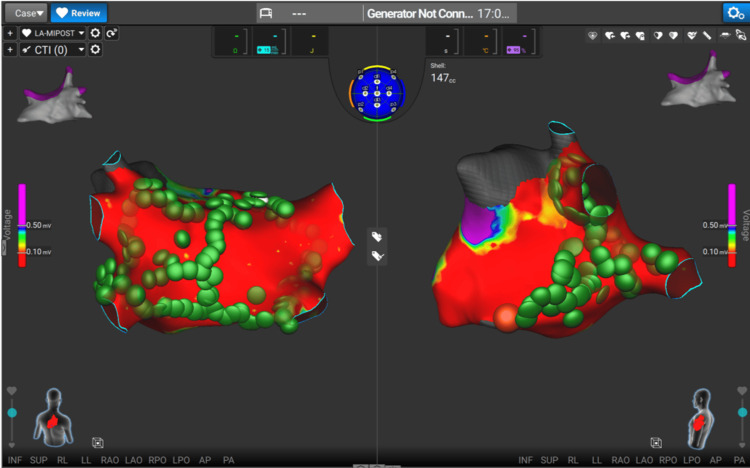This screenshot has width=750, height=468.
Task: Open the LA-MIPOST map settings gear
Action: tap(95, 33)
